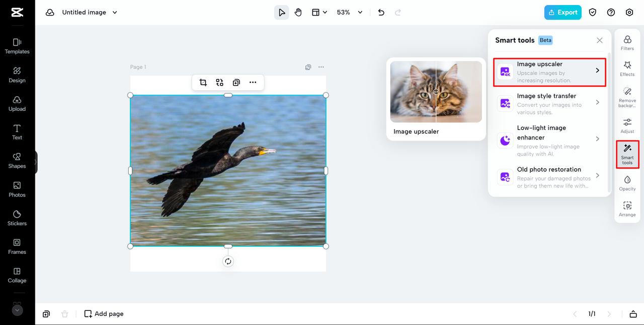
Task: Select the Text tool in sidebar
Action: [x=17, y=132]
